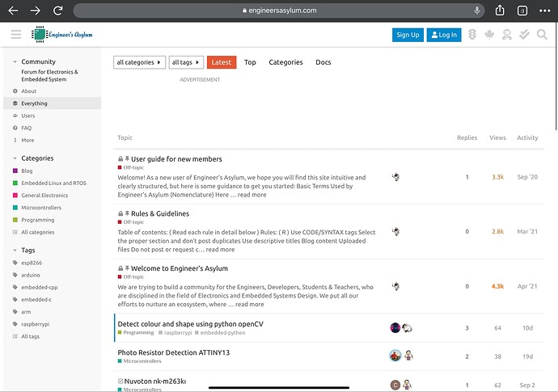Open topic User guide for new members

click(x=176, y=159)
